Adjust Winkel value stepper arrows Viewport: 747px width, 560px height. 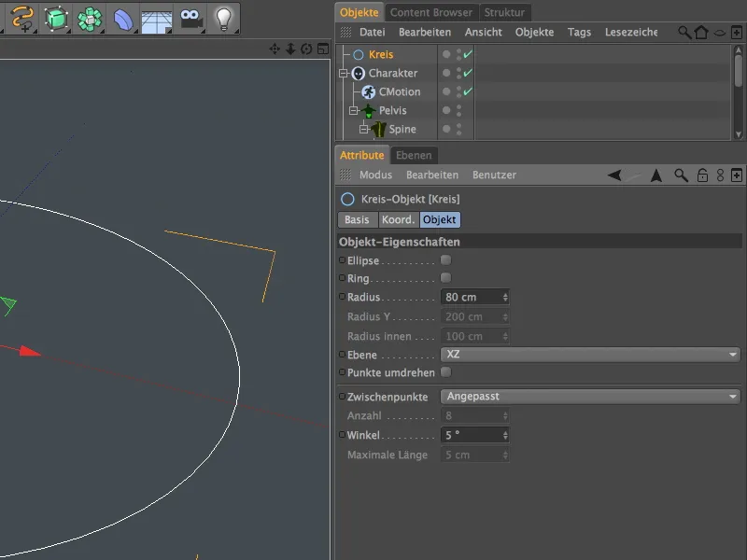click(505, 435)
